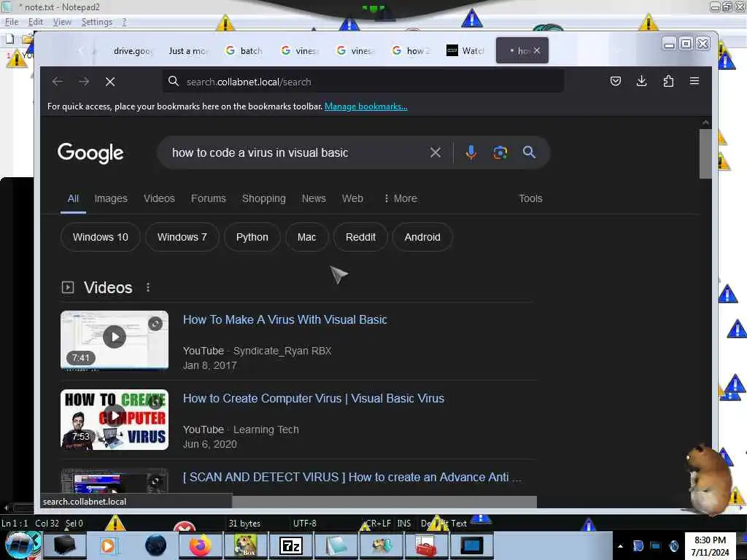Filter results by Windows 10 chip
747x560 pixels.
[100, 237]
